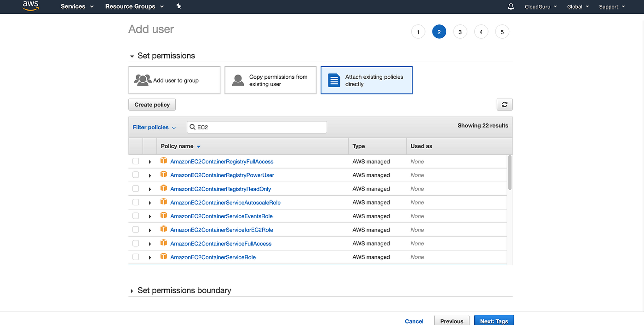The height and width of the screenshot is (325, 644).
Task: Click the pinned shortcuts star icon
Action: pos(179,6)
